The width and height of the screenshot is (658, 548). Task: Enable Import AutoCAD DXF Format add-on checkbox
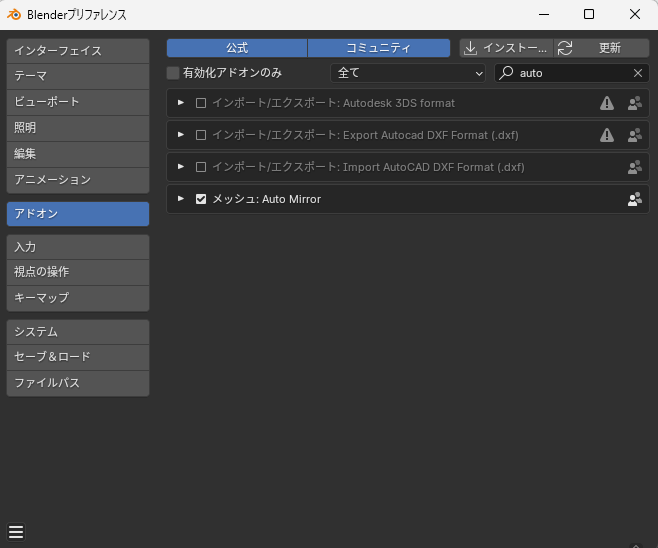(x=201, y=167)
